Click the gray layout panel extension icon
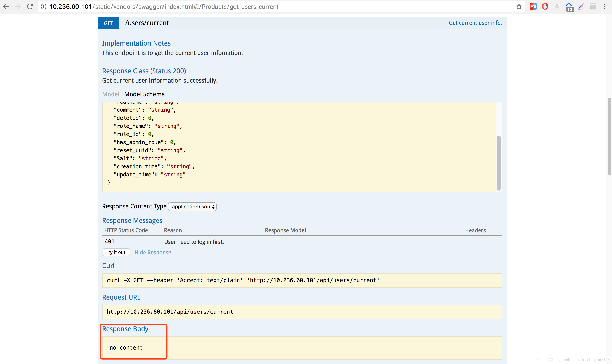This screenshot has height=364, width=612. 593,7
